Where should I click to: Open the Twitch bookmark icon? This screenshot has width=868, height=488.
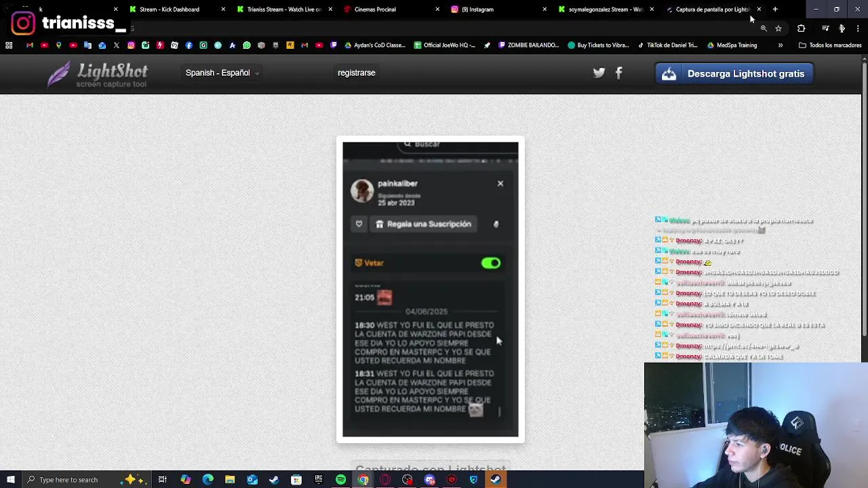(334, 45)
